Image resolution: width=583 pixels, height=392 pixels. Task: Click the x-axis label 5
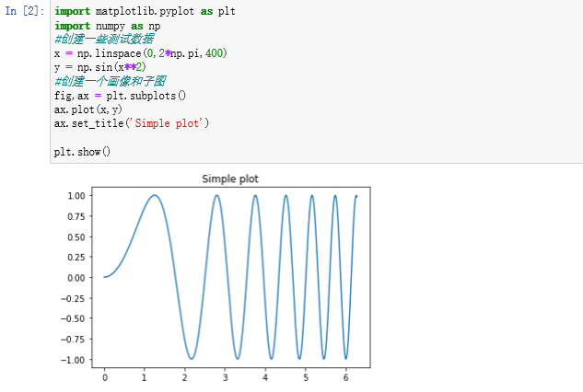(x=306, y=377)
